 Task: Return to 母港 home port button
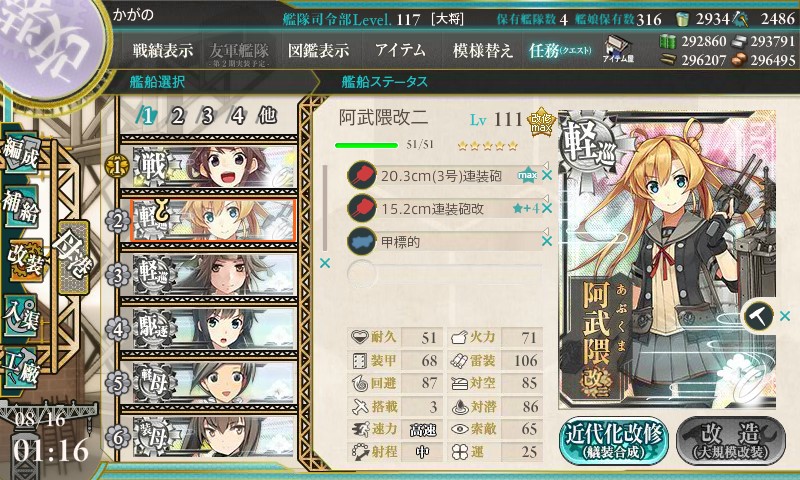[74, 258]
